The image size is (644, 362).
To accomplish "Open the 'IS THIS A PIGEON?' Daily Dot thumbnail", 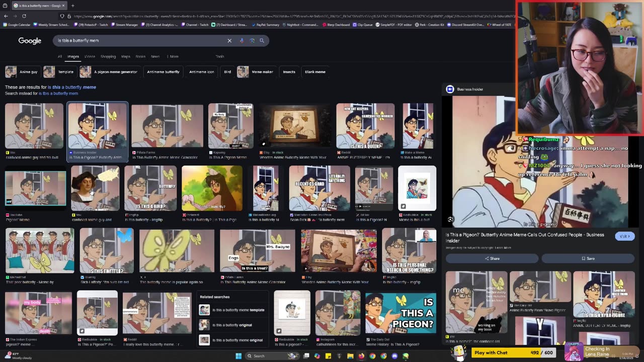I will pyautogui.click(x=400, y=313).
